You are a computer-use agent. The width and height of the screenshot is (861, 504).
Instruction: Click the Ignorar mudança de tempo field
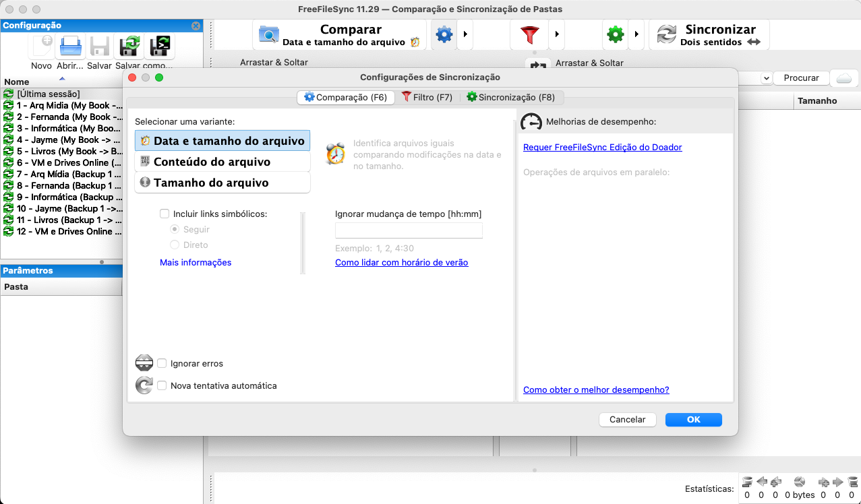tap(409, 230)
